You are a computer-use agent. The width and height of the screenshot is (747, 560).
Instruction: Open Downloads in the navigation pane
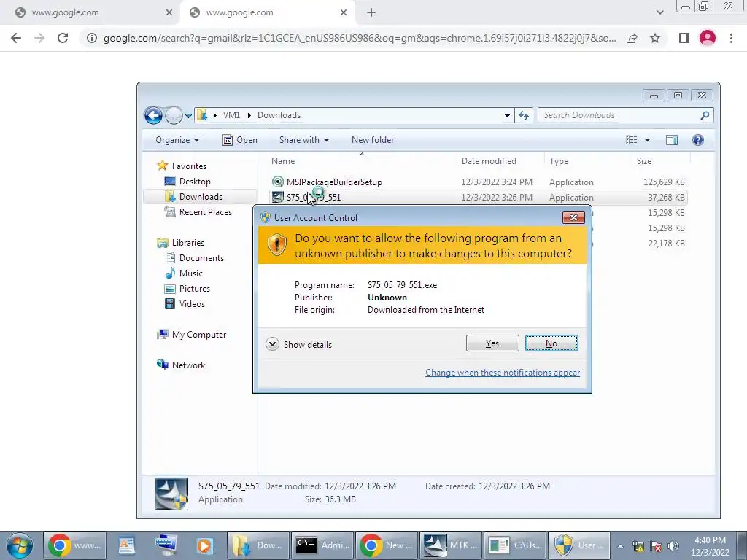[x=201, y=197]
